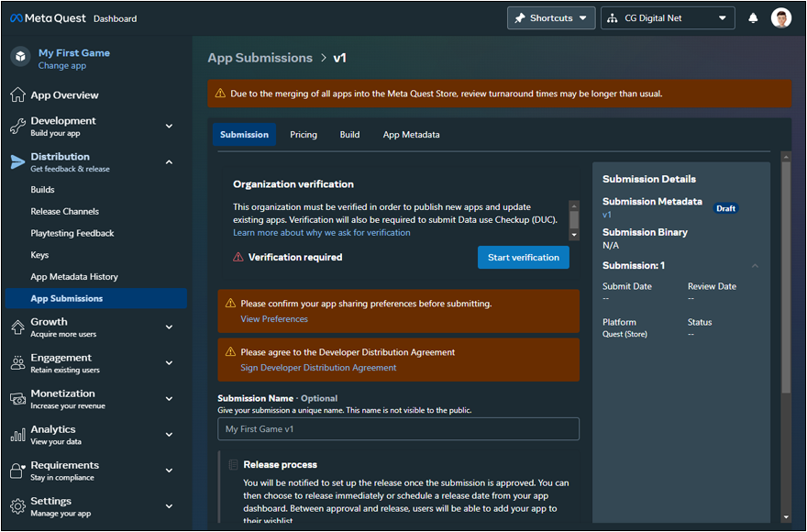Click the Dashboard link in header
The width and height of the screenshot is (807, 532).
point(115,18)
